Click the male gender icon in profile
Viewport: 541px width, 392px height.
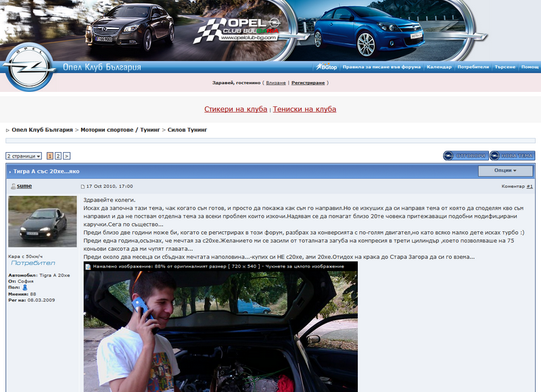25,287
